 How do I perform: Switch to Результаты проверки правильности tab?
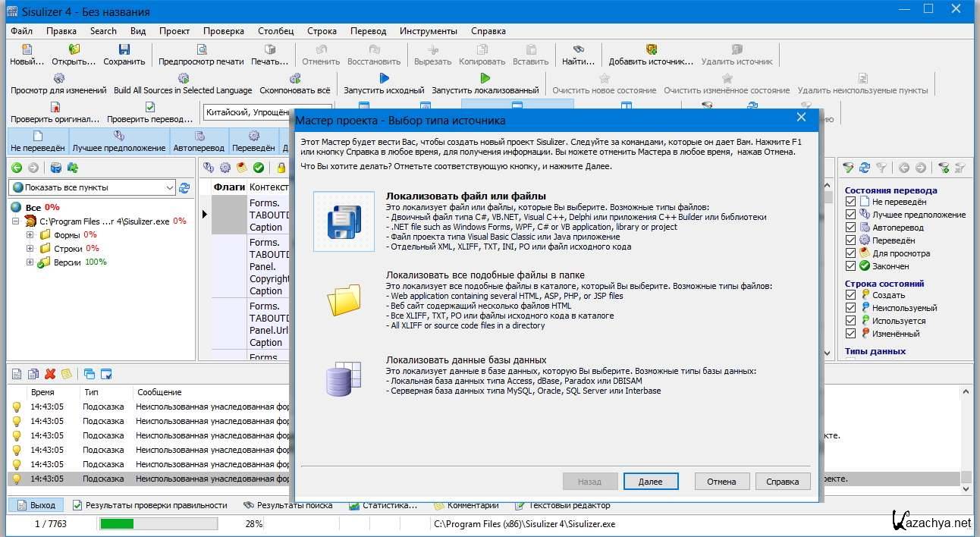(x=149, y=505)
